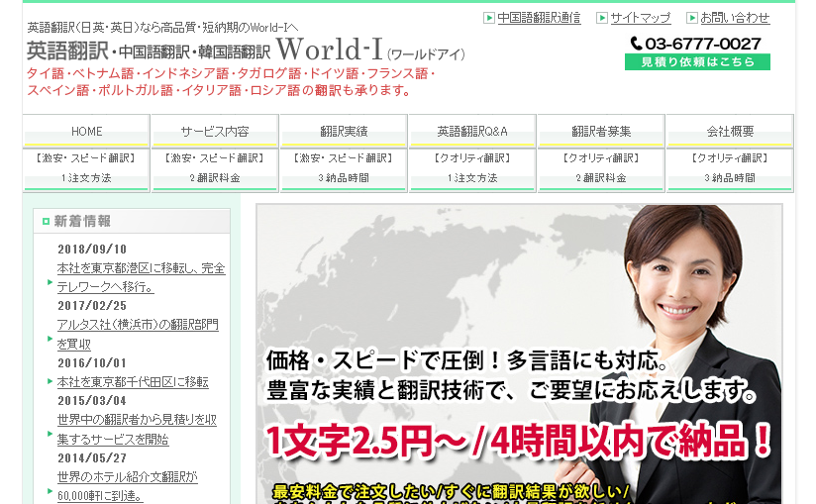The height and width of the screenshot is (504, 816).
Task: Open news link 本社を東京都港区に移転し
Action: coord(141,278)
